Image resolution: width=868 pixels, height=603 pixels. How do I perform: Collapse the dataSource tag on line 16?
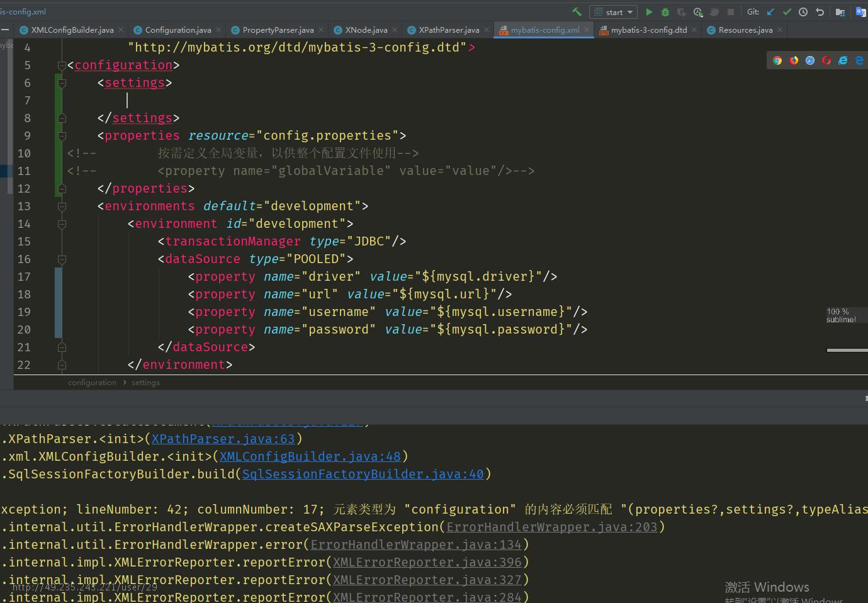62,259
